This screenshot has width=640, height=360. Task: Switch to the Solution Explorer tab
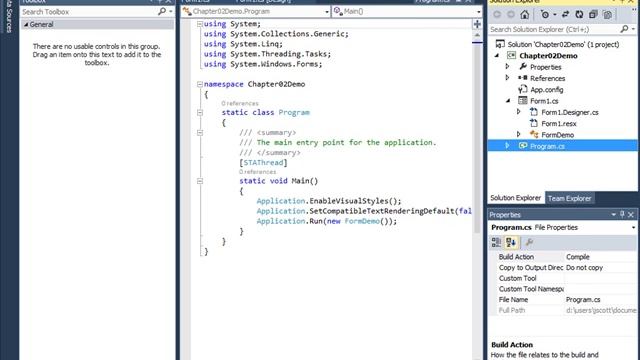click(x=516, y=198)
